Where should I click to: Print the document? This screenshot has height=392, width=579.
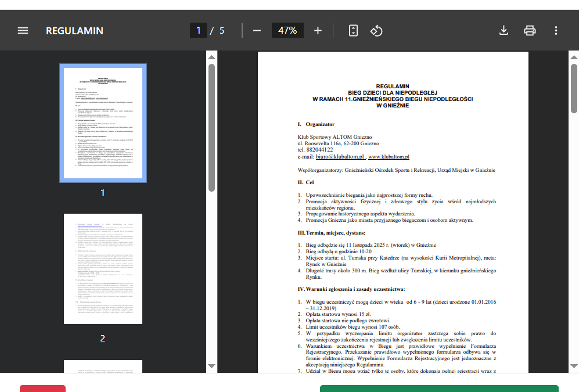pos(530,31)
